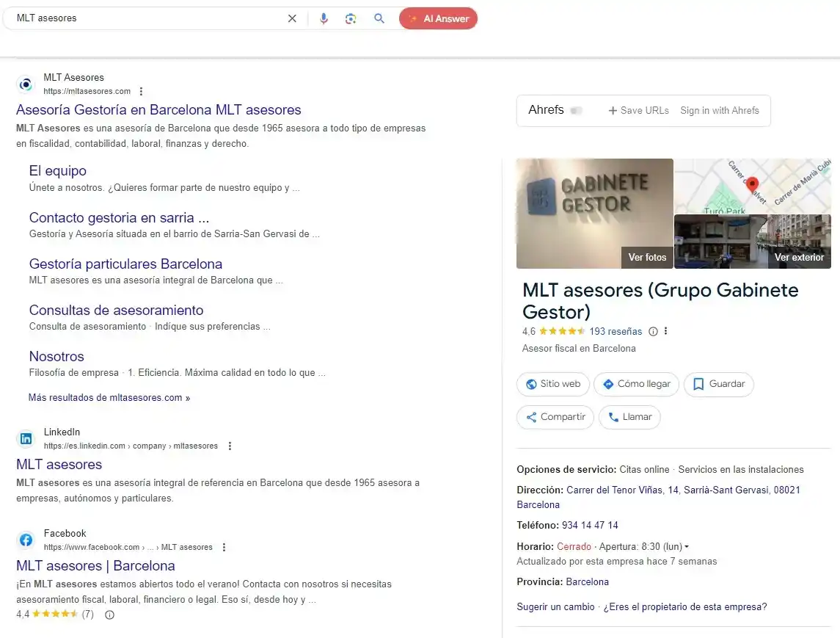
Task: Open options menu next to mltasesores.com URL
Action: (141, 91)
